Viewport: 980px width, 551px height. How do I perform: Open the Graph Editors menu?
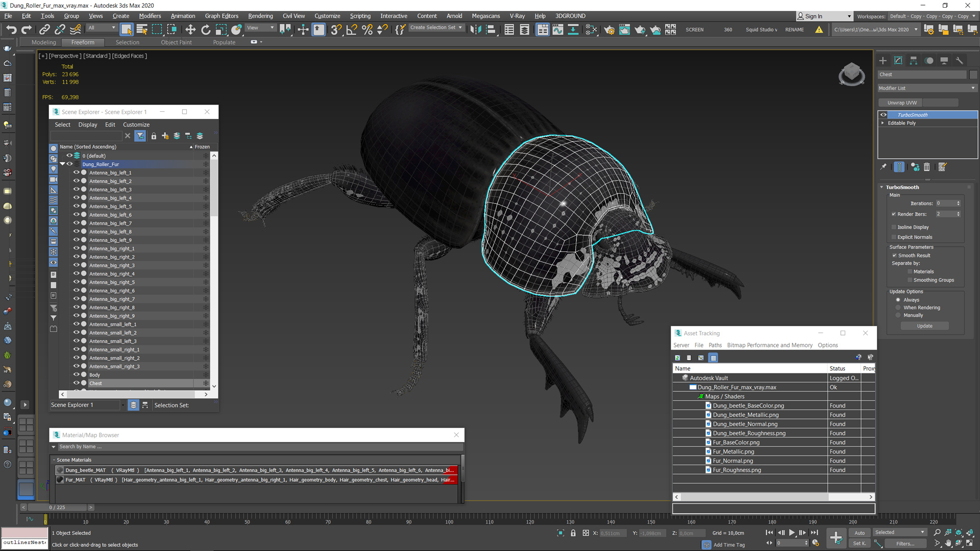tap(222, 16)
